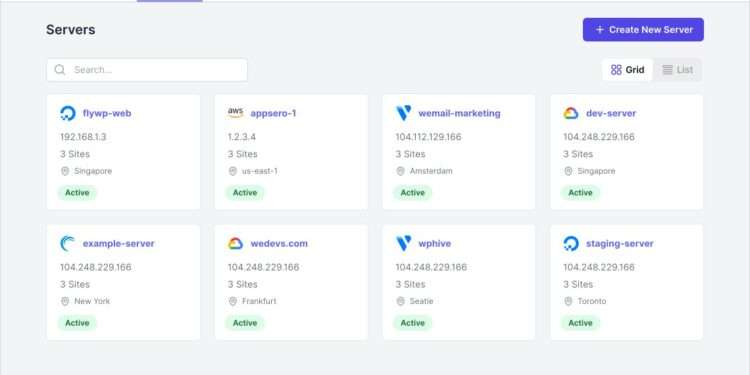Open the staging-server link
Viewport: 750px width, 375px height.
pos(619,243)
